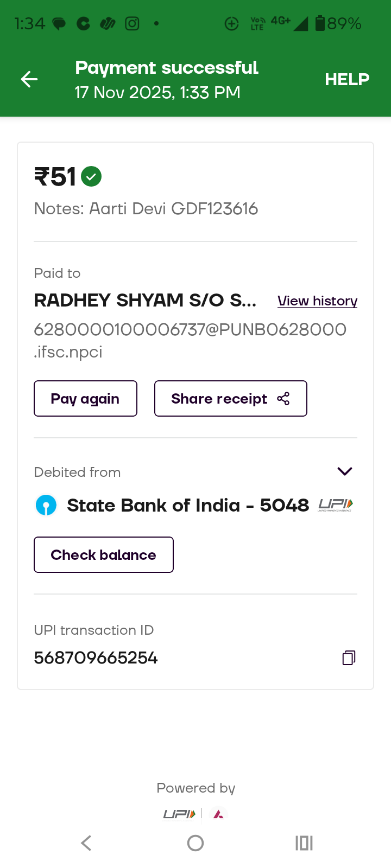Tap the Instagram notification icon
The image size is (391, 868).
point(132,23)
